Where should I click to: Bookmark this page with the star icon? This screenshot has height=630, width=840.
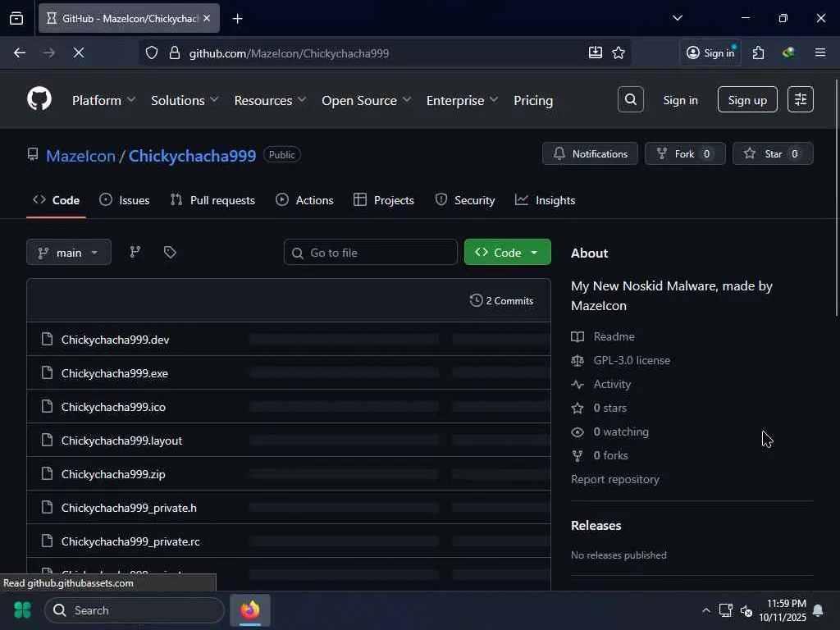tap(619, 53)
